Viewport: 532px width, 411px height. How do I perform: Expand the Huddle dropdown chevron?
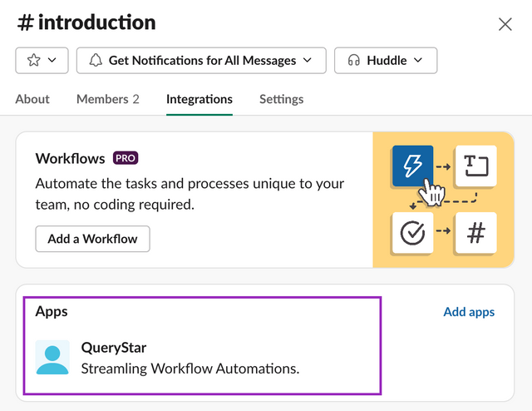coord(418,61)
